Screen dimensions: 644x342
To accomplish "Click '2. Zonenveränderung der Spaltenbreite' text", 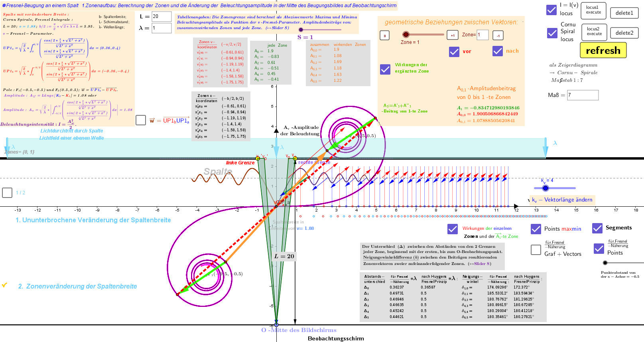I will point(78,286).
